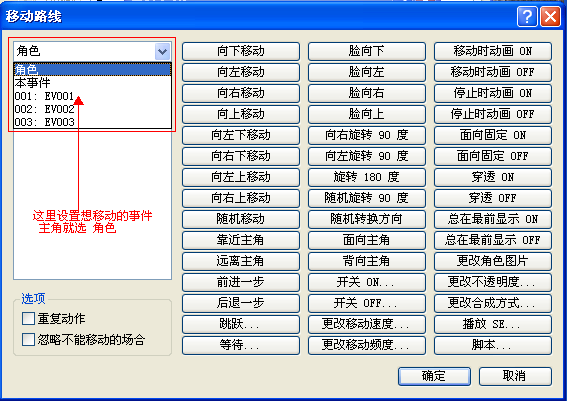Open the 脚本... editor
Viewport: 567px width, 401px height.
[493, 345]
